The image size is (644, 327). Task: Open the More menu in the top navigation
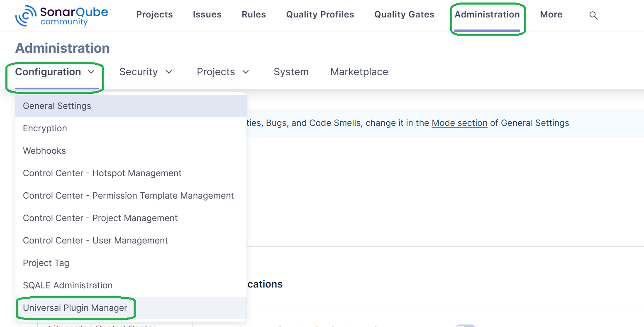551,15
